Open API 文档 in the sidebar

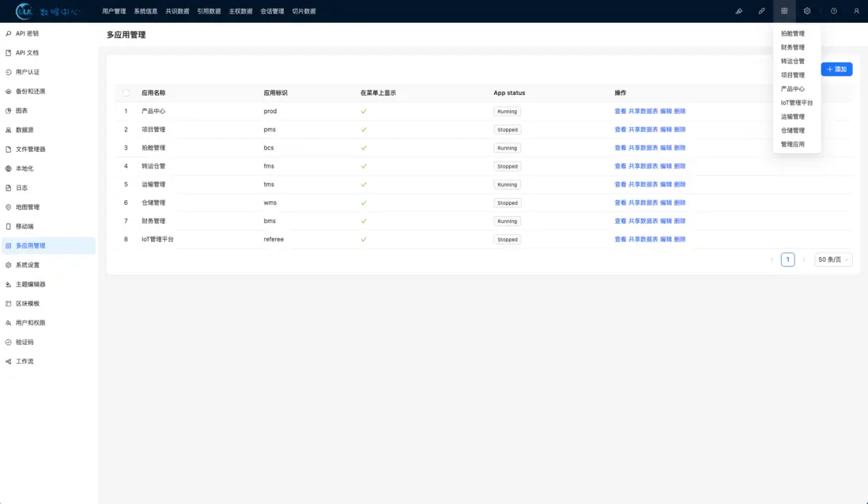49,52
